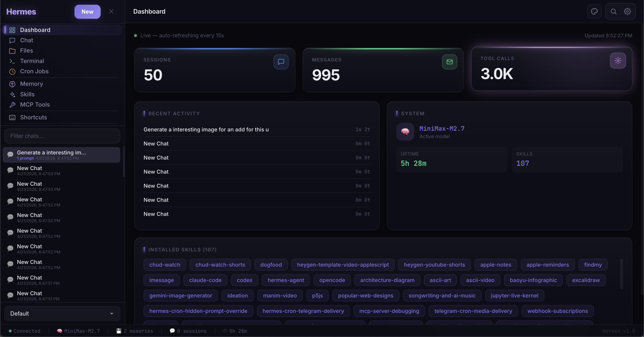Click the claude-code skill tag
This screenshot has height=337, width=644.
point(205,280)
